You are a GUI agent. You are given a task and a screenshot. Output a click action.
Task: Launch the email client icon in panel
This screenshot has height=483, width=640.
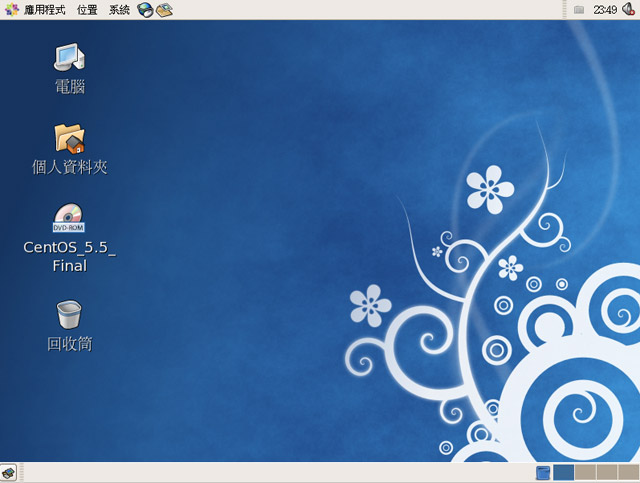[164, 10]
